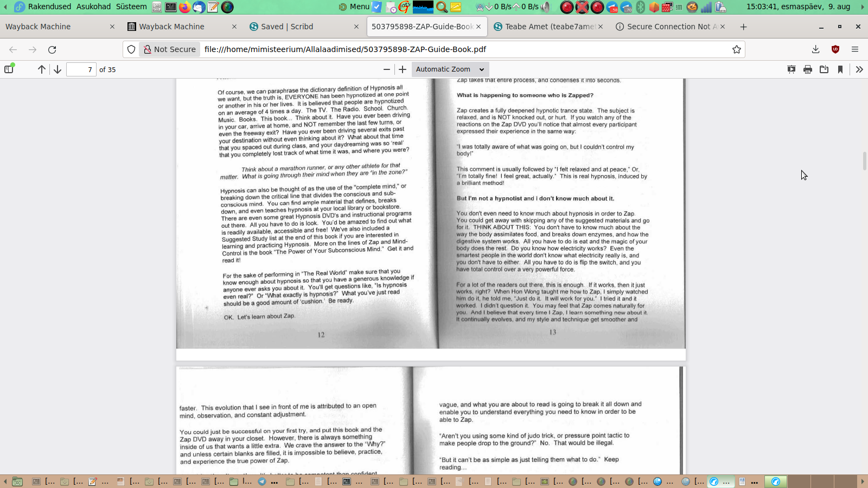Viewport: 868px width, 488px height.
Task: Open a new browser tab
Action: click(x=743, y=27)
